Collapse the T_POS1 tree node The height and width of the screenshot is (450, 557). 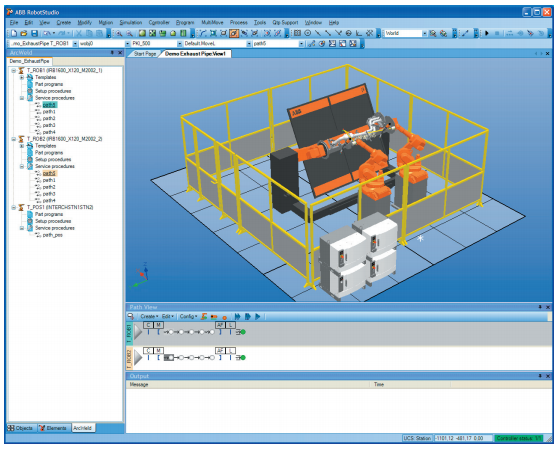point(13,207)
